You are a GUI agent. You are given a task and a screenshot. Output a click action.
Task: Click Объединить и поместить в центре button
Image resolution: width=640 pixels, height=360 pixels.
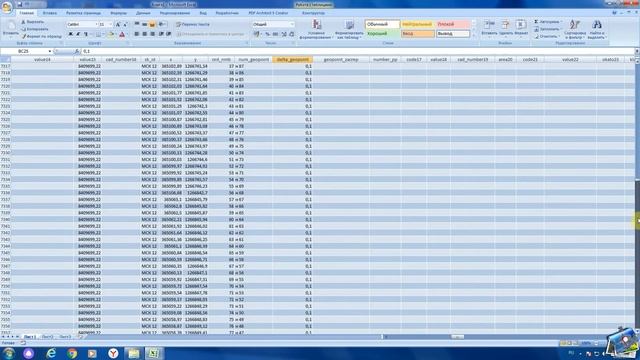[211, 34]
